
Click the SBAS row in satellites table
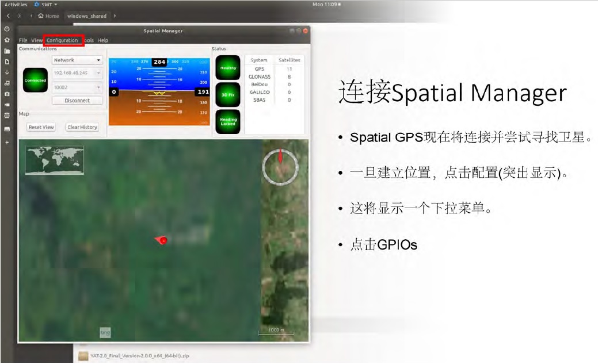coord(274,100)
